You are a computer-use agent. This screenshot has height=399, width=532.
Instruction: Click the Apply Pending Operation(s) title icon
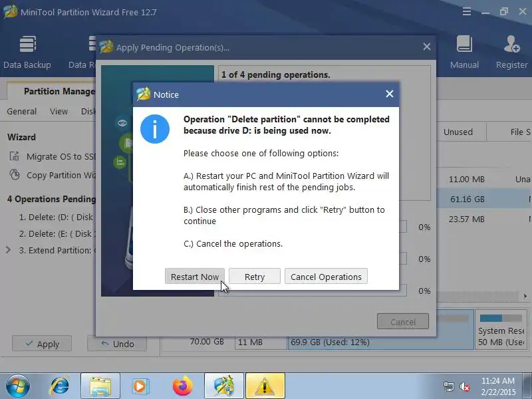pyautogui.click(x=106, y=47)
